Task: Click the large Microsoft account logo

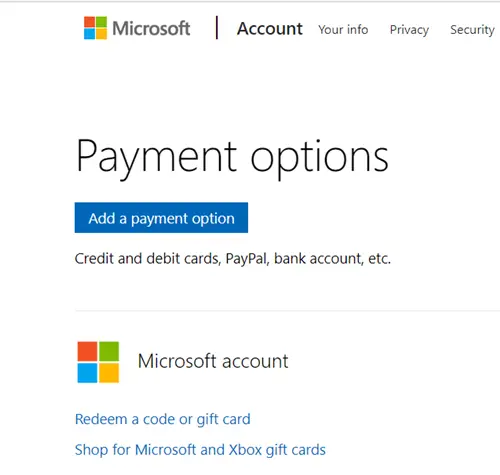Action: tap(98, 362)
